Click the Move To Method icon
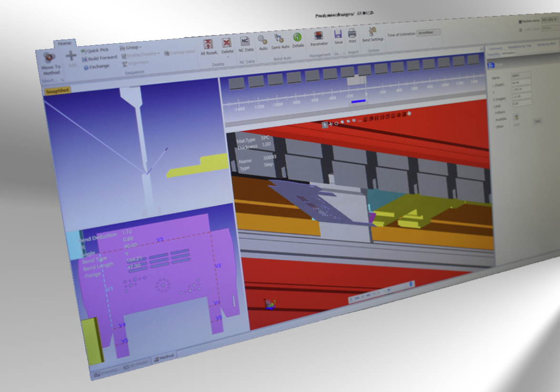Screen dimensions: 560x392 point(50,58)
